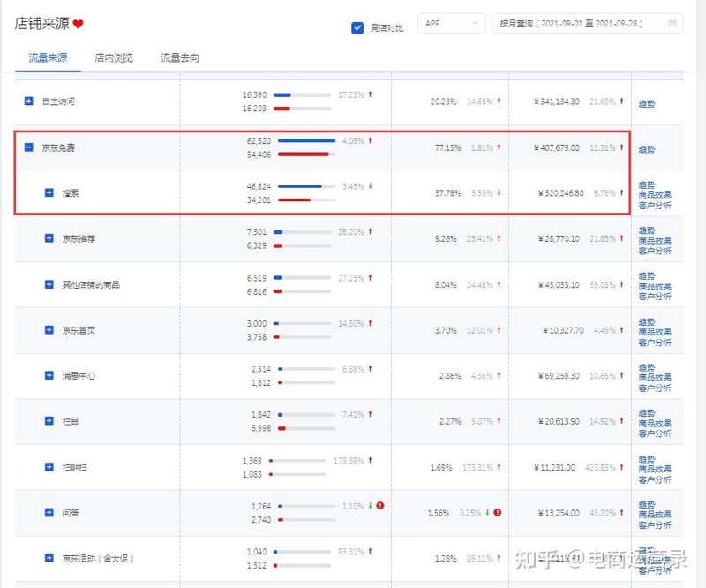Open 商品效果 link in 扫啊扫 row

pos(655,469)
